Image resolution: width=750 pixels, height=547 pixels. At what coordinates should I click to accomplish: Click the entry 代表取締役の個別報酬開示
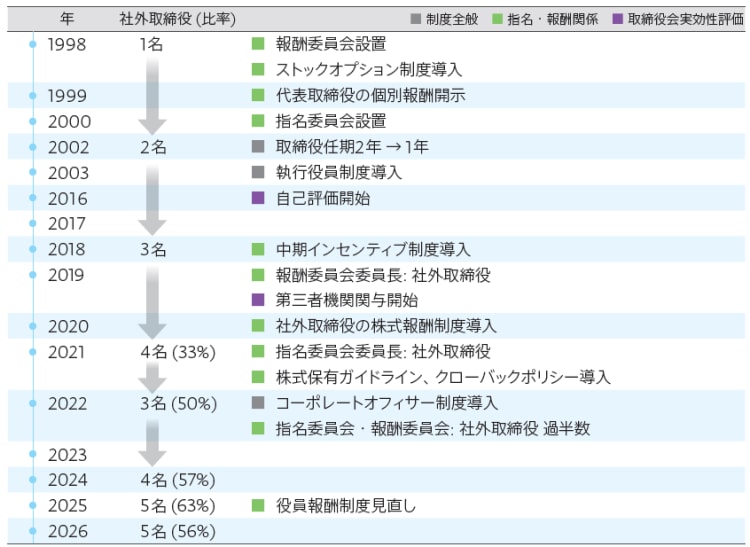(371, 96)
